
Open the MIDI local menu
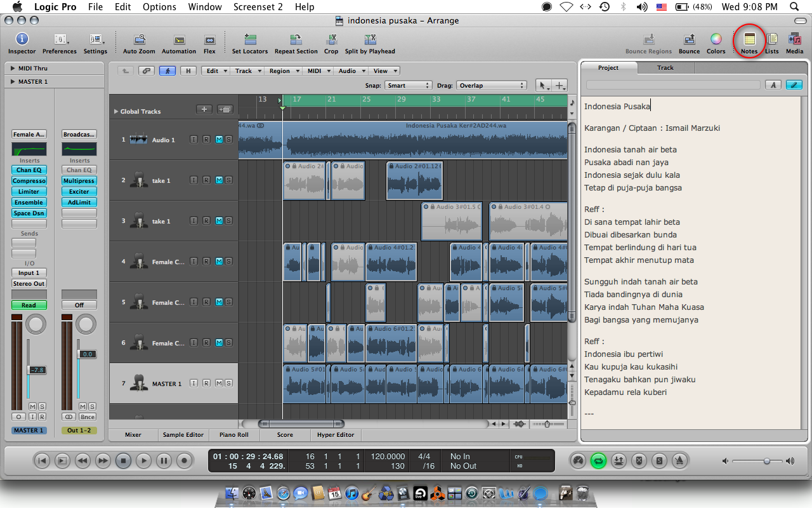pos(317,70)
